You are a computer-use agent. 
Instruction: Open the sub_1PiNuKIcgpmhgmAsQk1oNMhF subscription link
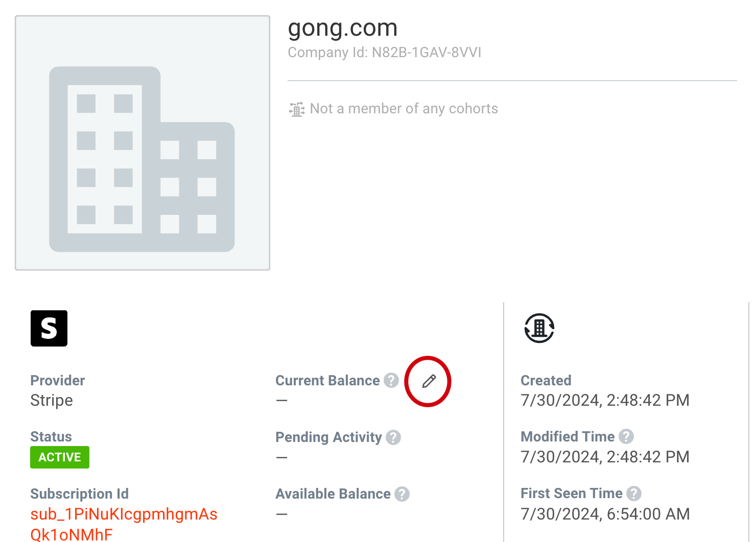tap(124, 514)
